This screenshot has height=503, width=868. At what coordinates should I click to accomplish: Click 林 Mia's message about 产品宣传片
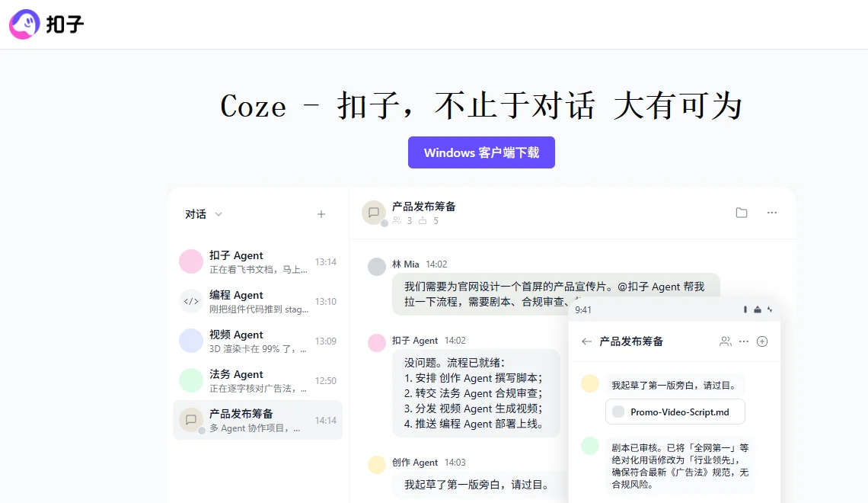tap(555, 294)
